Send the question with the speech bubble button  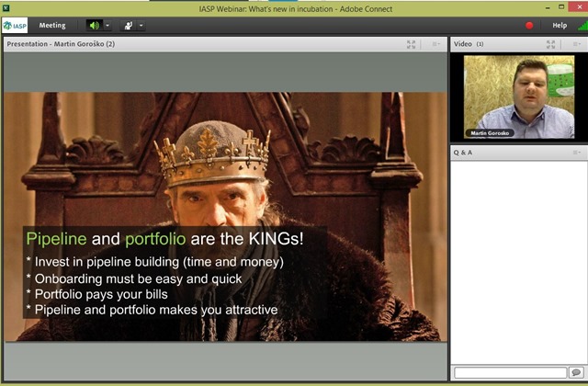point(576,372)
